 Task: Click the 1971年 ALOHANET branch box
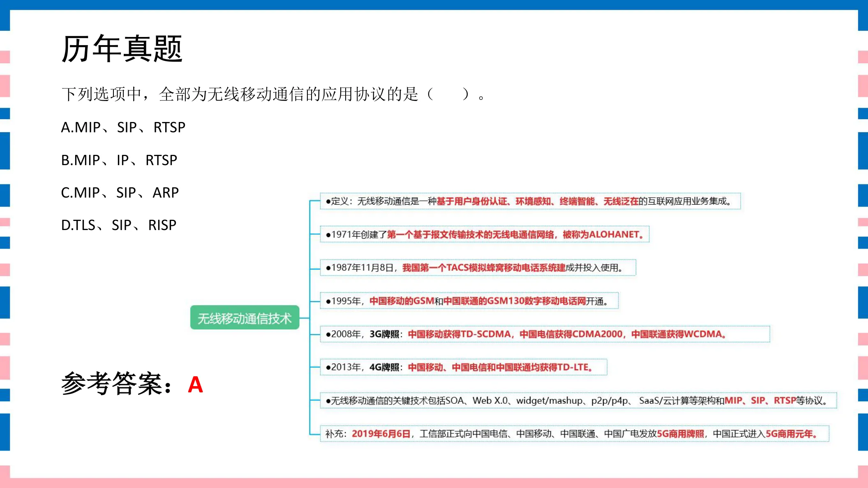pos(485,234)
